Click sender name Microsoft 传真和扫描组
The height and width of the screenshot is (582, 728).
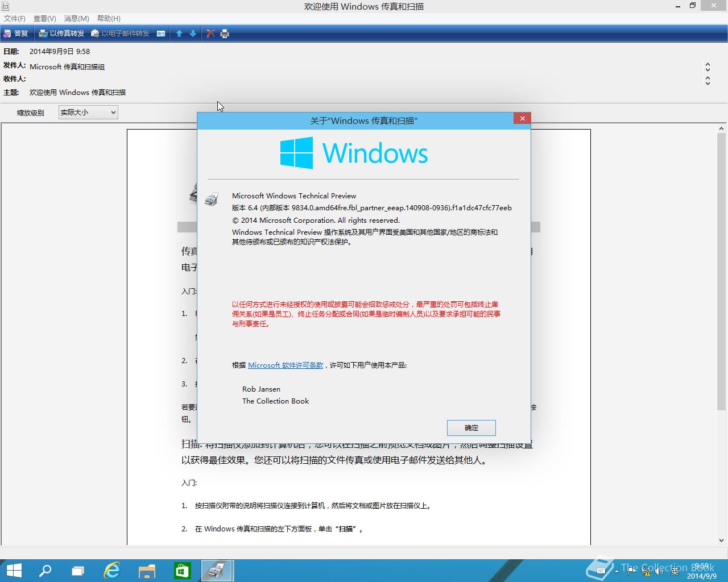(67, 66)
